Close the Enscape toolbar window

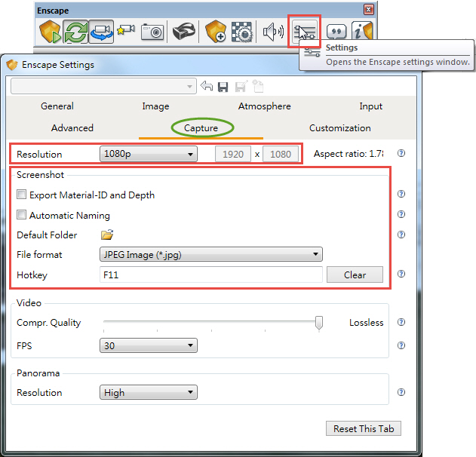pyautogui.click(x=369, y=10)
